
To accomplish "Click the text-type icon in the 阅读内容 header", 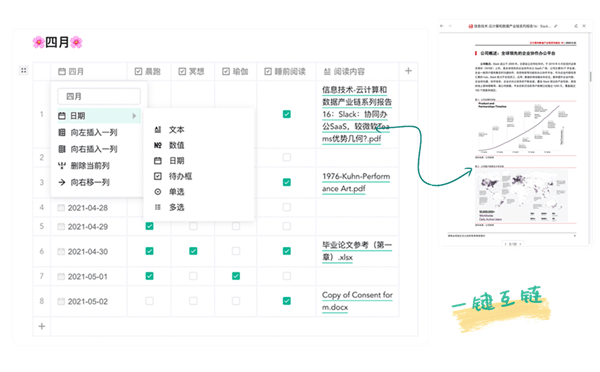I will pos(327,71).
